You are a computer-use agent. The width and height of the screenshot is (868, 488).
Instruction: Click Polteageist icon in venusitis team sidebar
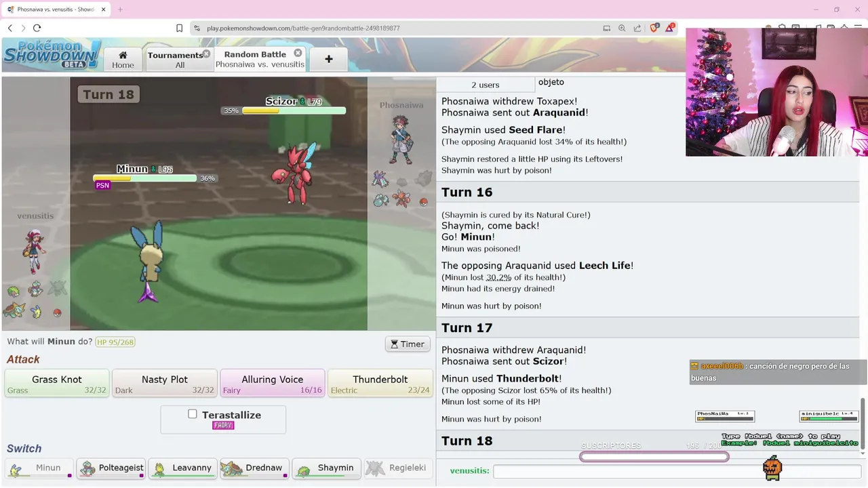(35, 289)
